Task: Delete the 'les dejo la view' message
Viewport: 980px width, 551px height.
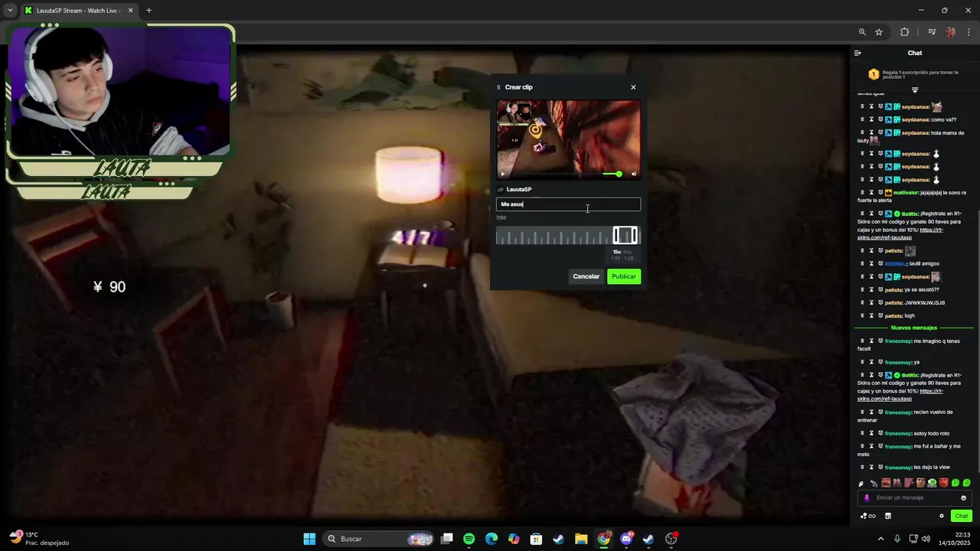Action: pos(862,468)
